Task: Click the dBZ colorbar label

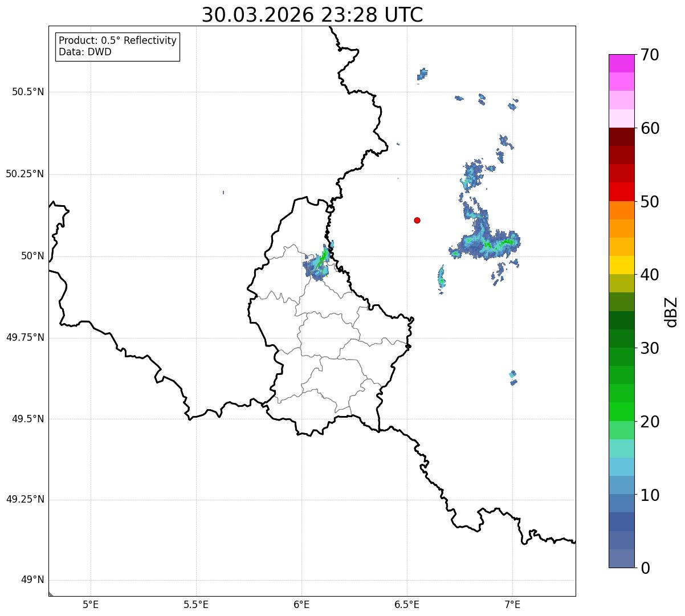Action: 672,312
